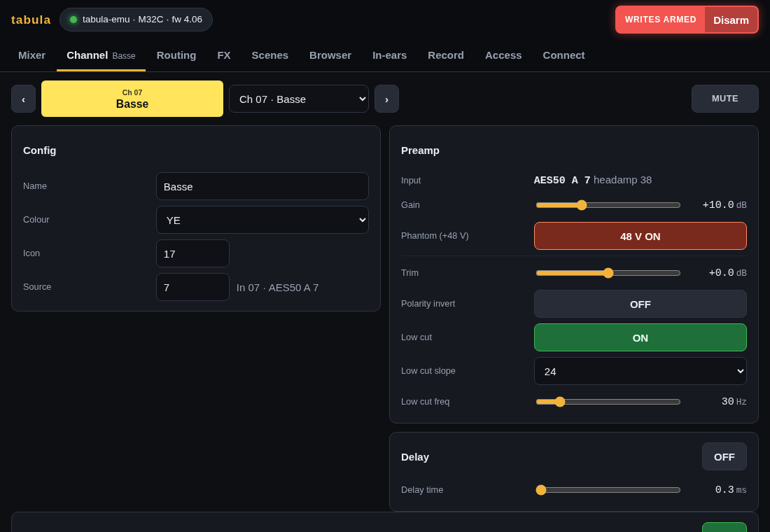The height and width of the screenshot is (532, 770).
Task: Click the Icon number field showing 17
Action: click(x=192, y=253)
